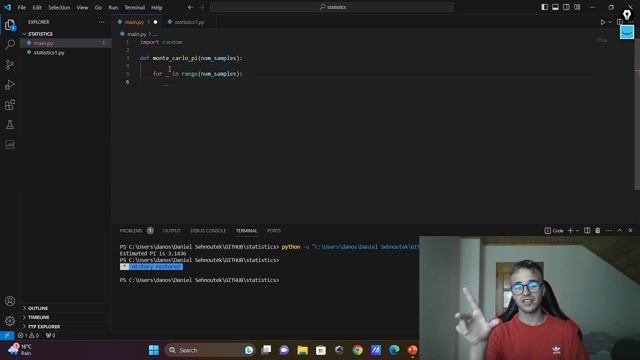Close the terminal panel
The height and width of the screenshot is (360, 640).
point(630,231)
